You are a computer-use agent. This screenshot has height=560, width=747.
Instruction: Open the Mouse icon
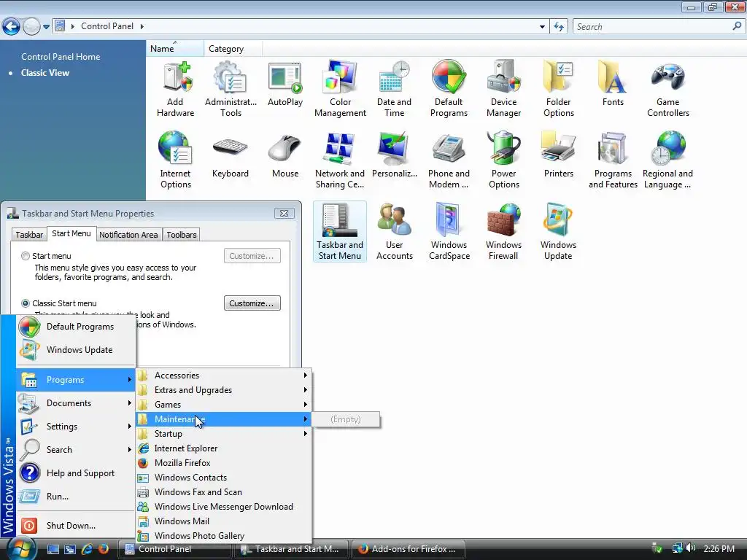pos(285,156)
